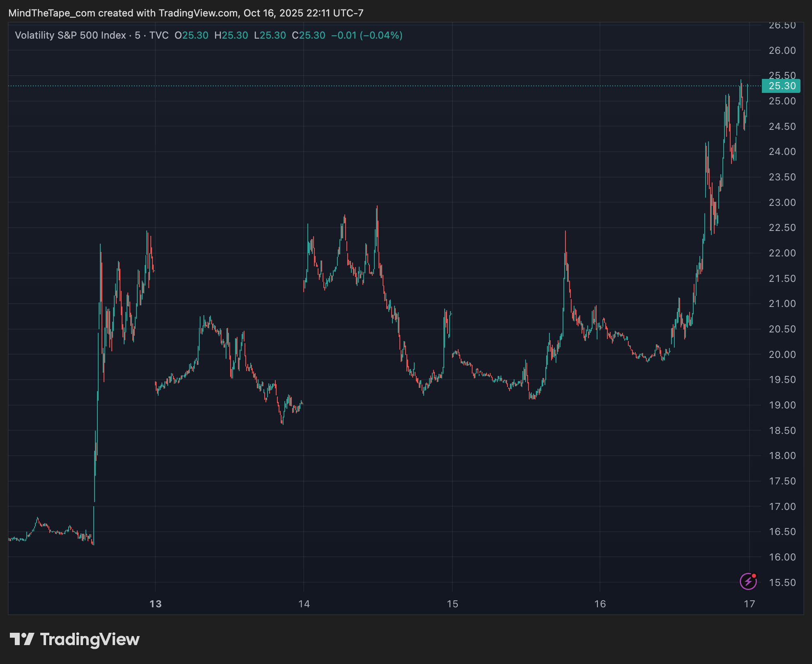Click the 20.00 price axis label
812x664 pixels.
coord(782,355)
